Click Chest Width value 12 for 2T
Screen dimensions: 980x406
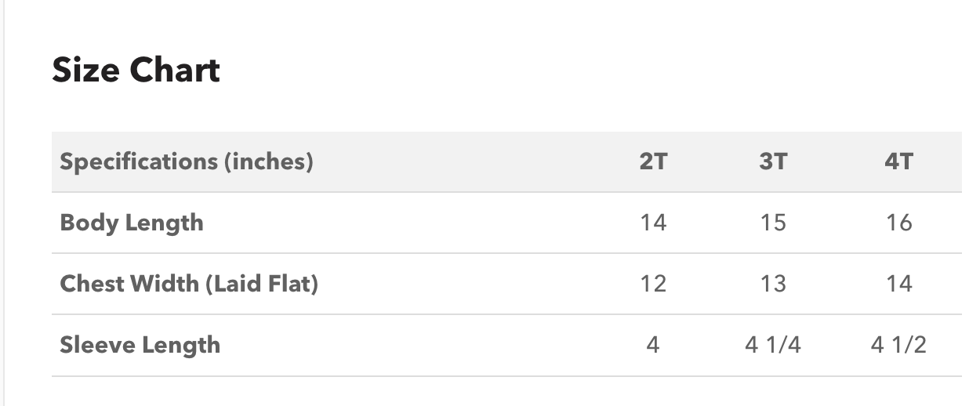coord(653,284)
